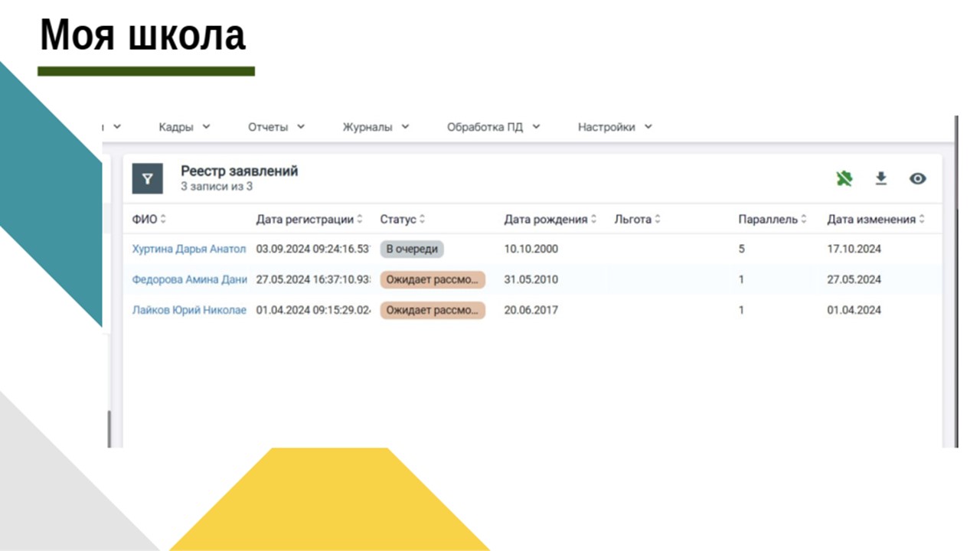Expand chevron next to Журналы
The height and width of the screenshot is (551, 980).
click(x=405, y=127)
